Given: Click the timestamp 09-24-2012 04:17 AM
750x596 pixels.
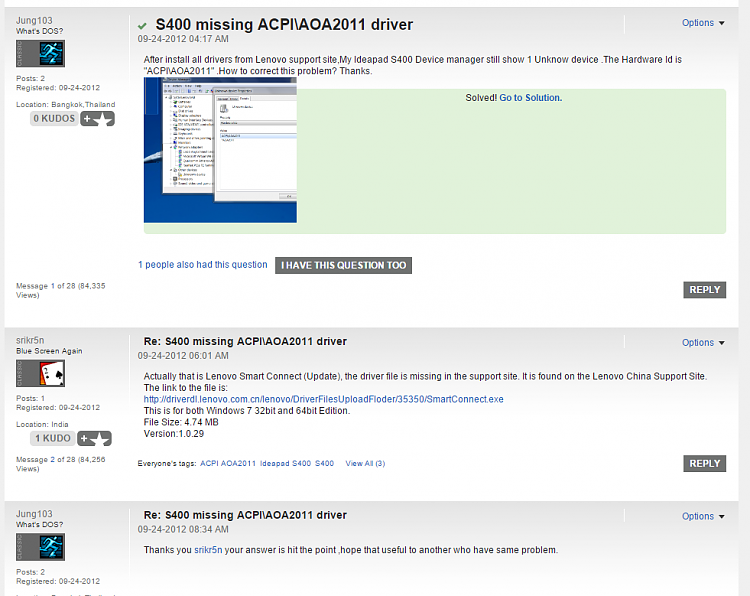Looking at the screenshot, I should [x=183, y=39].
